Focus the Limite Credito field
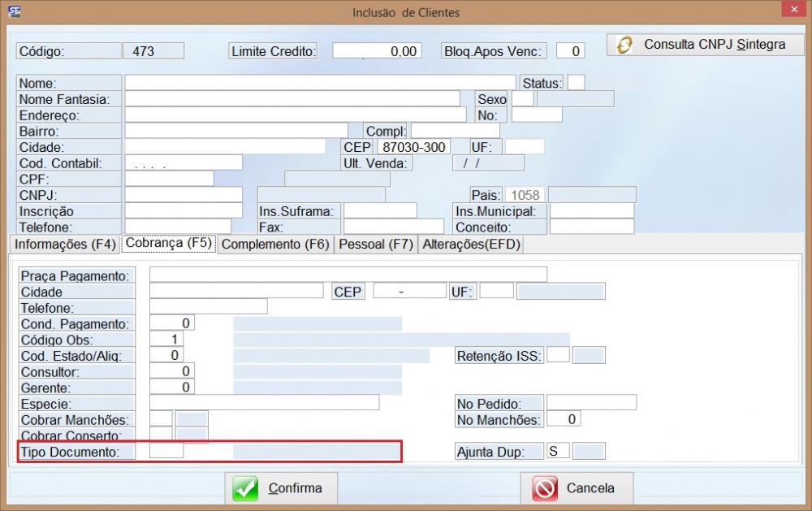The width and height of the screenshot is (812, 511). pos(377,51)
